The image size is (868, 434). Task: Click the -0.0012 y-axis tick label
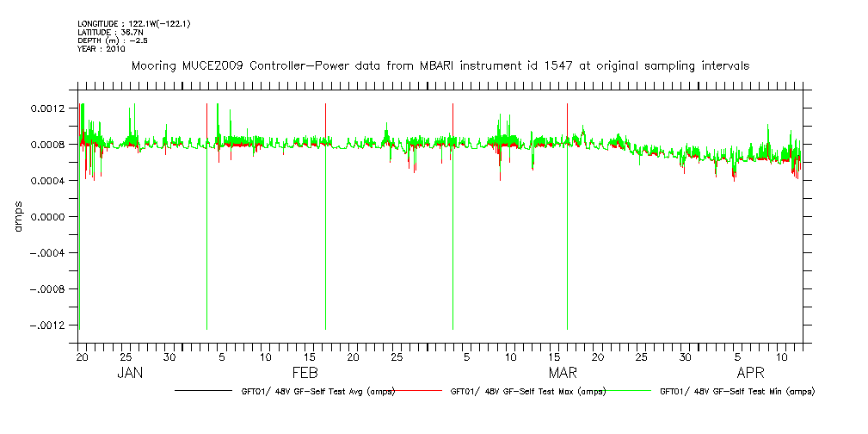point(46,325)
